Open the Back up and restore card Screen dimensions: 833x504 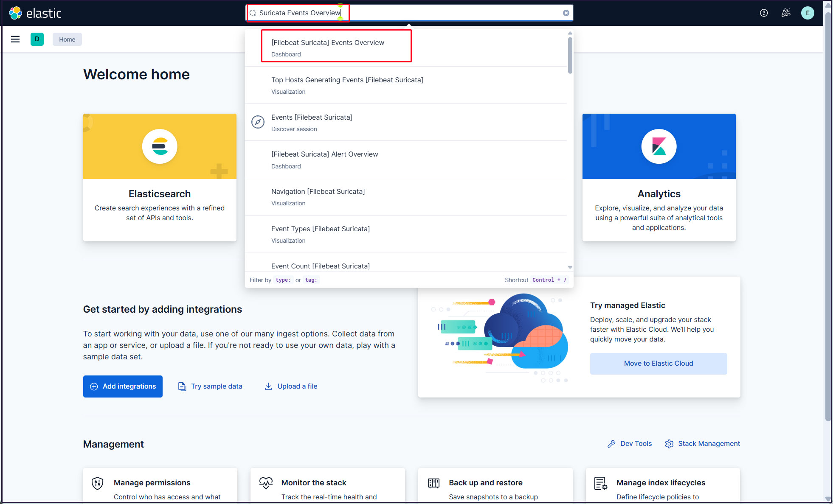click(495, 486)
